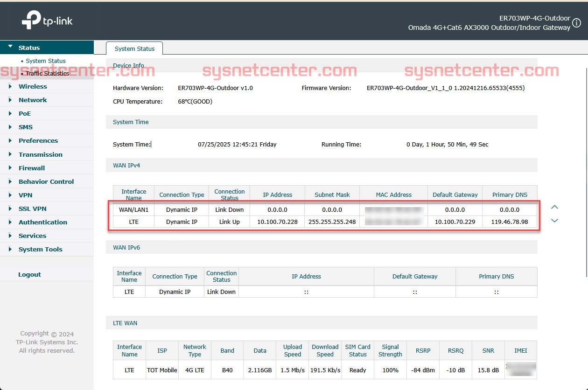The width and height of the screenshot is (588, 390).
Task: Click the page vertical scrollbar
Action: click(x=587, y=173)
